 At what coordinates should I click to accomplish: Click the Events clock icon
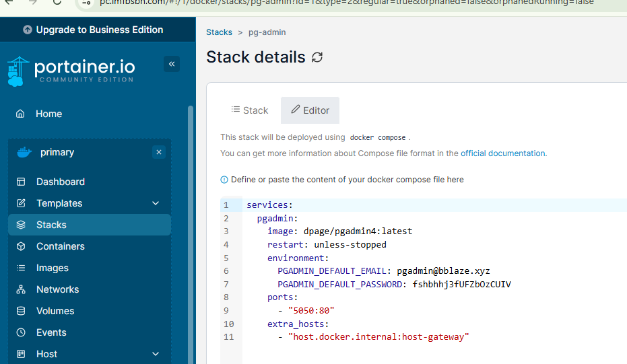click(x=21, y=332)
